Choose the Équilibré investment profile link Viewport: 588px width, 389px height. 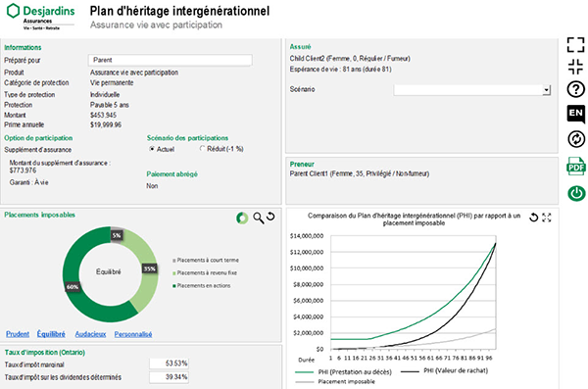(51, 334)
